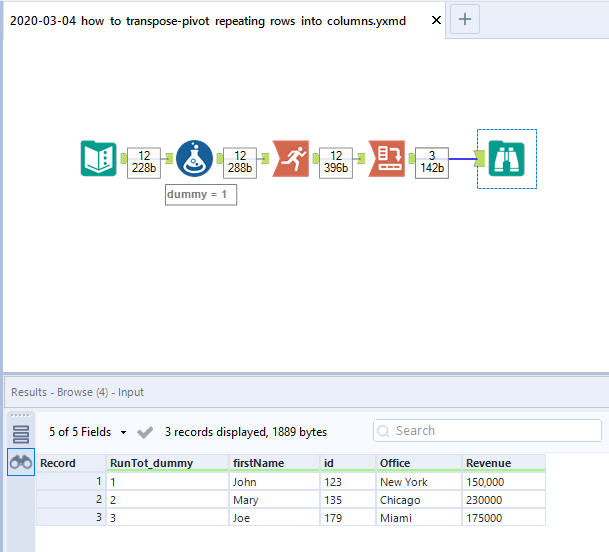Click the RunTot_dummy cell in Mary's row
This screenshot has height=552, width=609.
(x=167, y=500)
